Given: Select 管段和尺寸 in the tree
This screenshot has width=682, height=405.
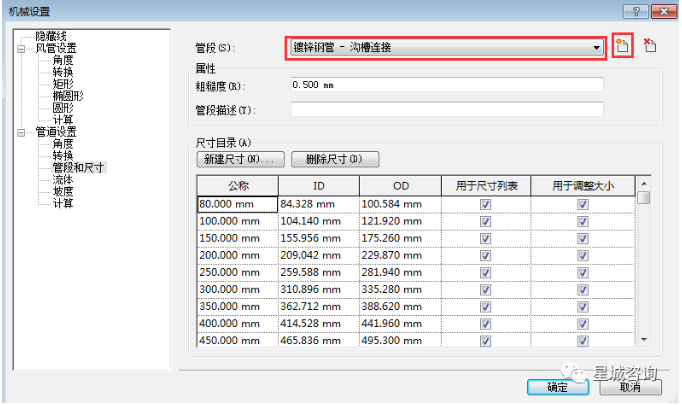Looking at the screenshot, I should [78, 167].
